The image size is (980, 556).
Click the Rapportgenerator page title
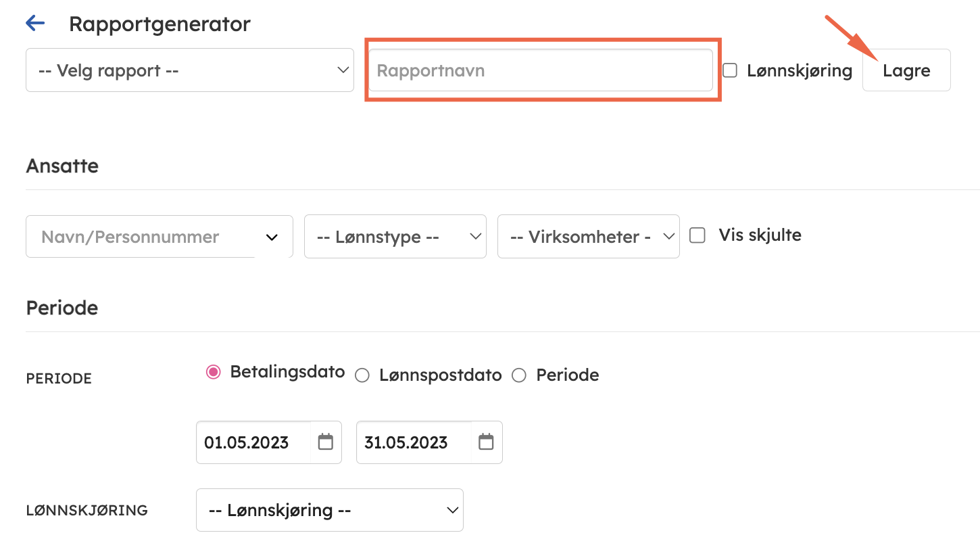[x=160, y=24]
